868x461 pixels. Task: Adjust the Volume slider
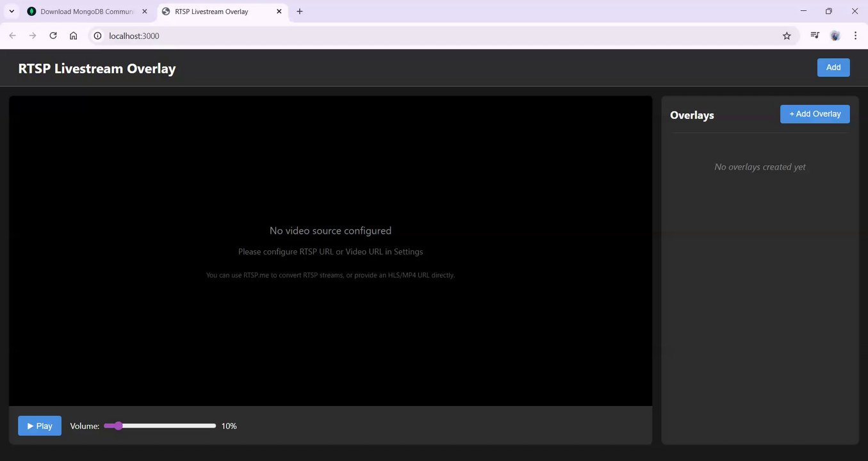click(160, 426)
